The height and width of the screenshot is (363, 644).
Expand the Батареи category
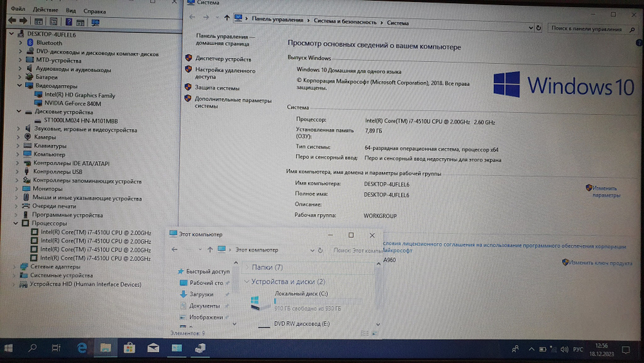click(x=20, y=77)
